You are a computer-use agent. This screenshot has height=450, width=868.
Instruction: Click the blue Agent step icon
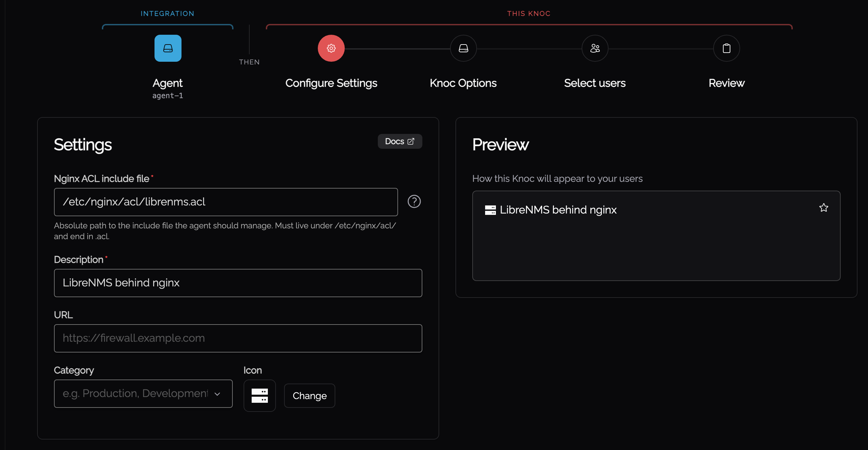click(x=168, y=48)
